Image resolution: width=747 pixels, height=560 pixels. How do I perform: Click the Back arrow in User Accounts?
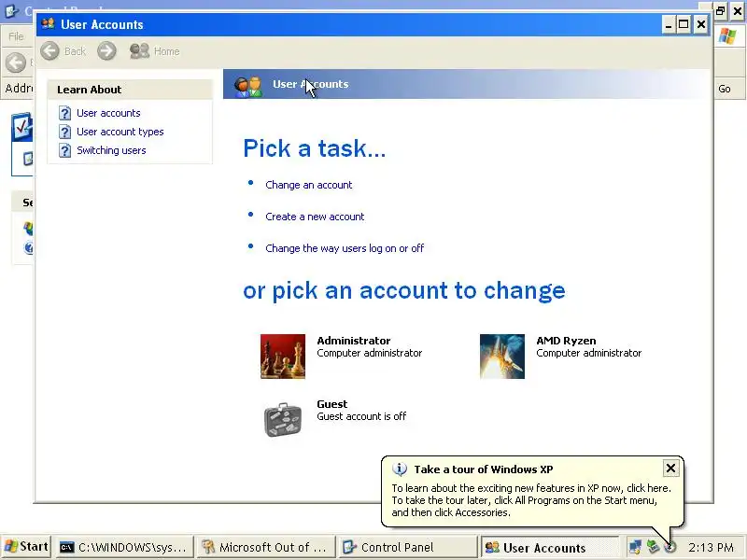[50, 51]
